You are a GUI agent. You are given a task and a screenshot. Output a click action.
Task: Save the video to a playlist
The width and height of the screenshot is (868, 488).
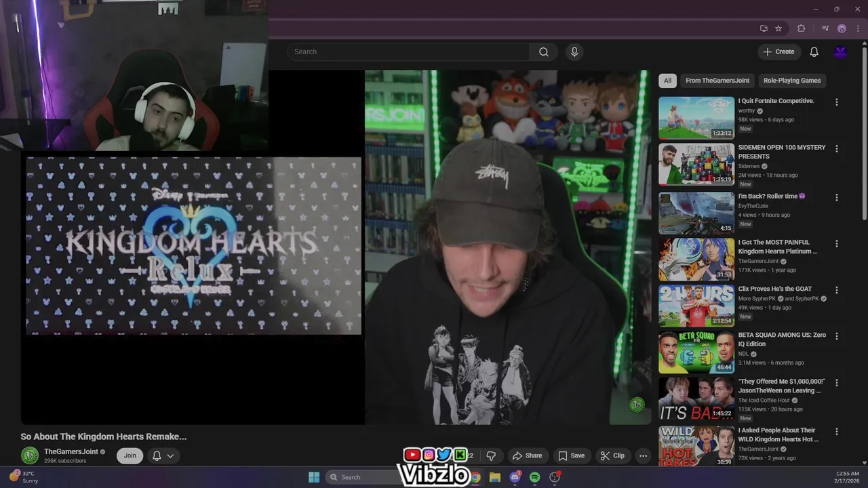click(x=571, y=455)
